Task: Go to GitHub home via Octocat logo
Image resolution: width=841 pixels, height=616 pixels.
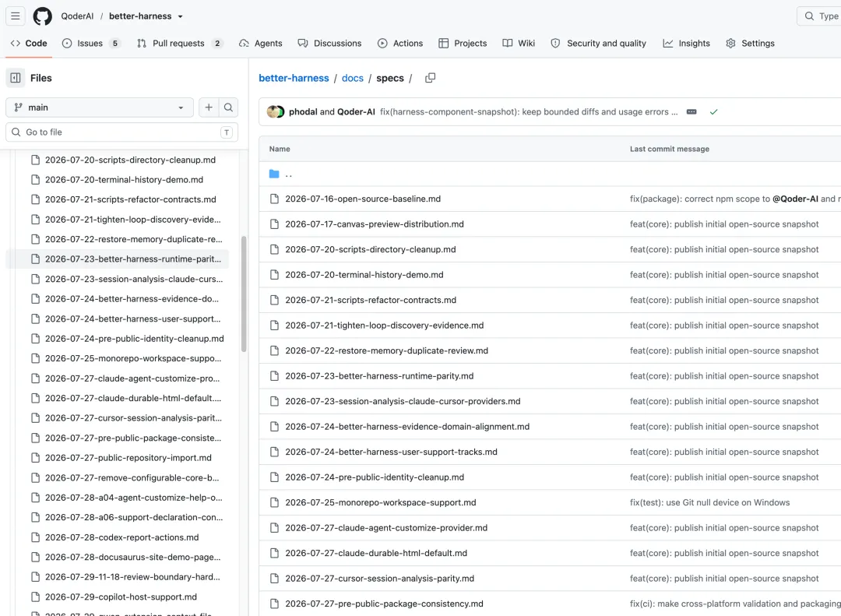Action: [42, 16]
